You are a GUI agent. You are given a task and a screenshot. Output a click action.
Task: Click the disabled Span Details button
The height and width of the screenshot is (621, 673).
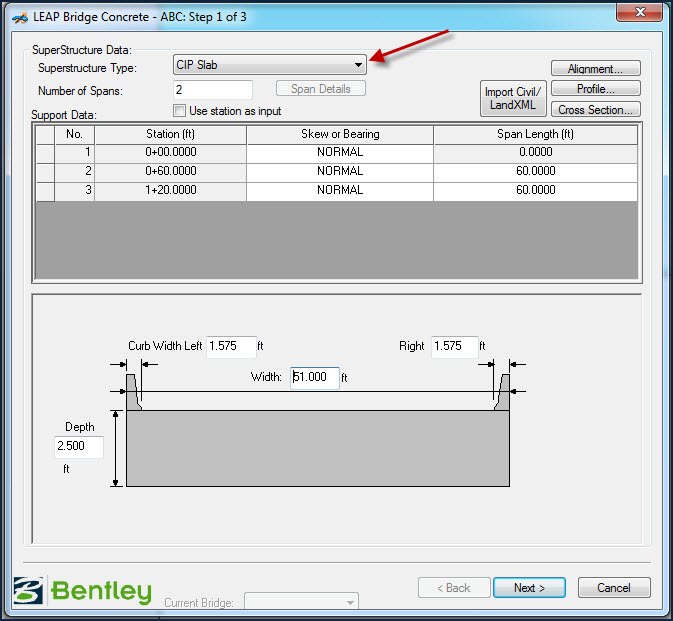(321, 89)
